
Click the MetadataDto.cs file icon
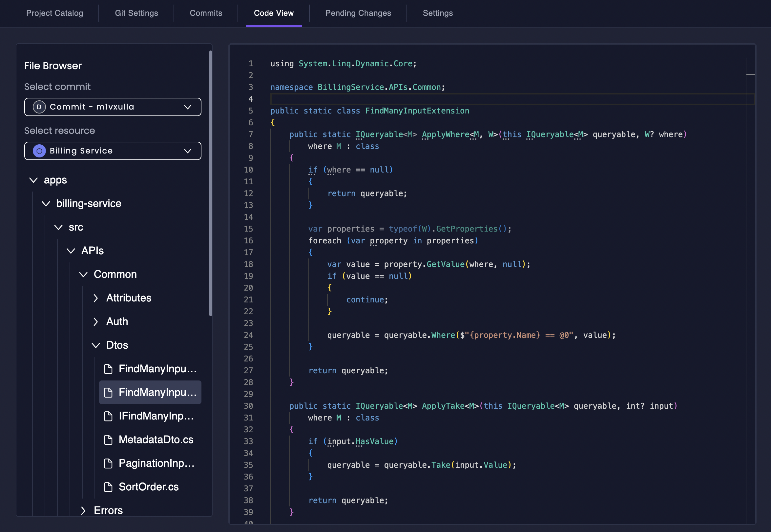pos(108,440)
